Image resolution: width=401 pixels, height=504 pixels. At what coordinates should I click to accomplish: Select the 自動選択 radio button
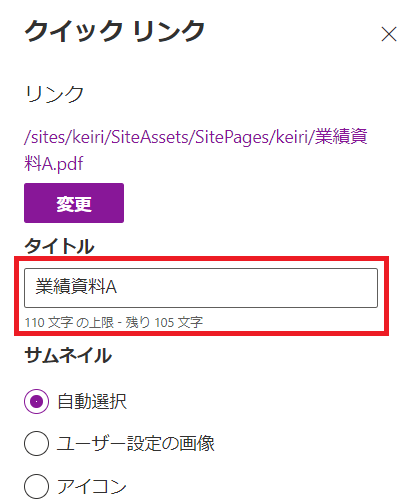pos(36,401)
